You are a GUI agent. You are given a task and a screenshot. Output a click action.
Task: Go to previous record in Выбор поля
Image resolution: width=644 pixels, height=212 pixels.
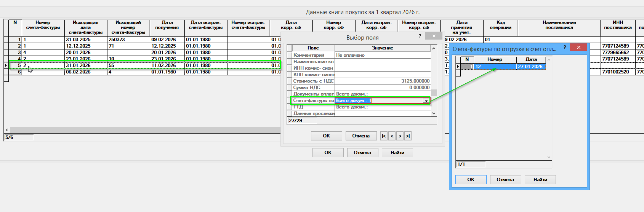coord(392,136)
